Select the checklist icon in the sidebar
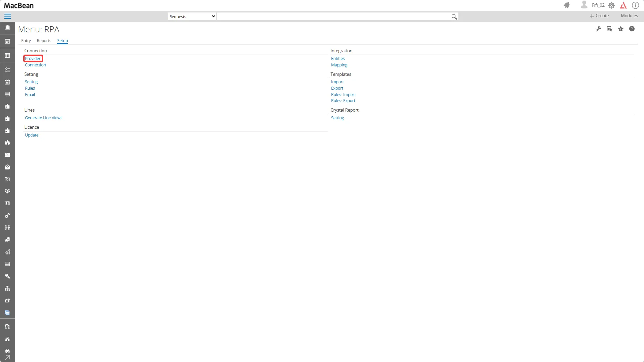The height and width of the screenshot is (362, 644). [x=7, y=70]
